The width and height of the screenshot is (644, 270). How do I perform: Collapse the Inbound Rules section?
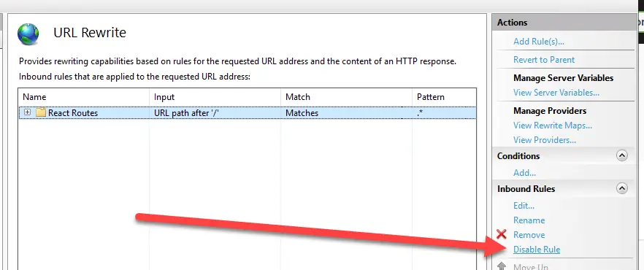pyautogui.click(x=622, y=189)
